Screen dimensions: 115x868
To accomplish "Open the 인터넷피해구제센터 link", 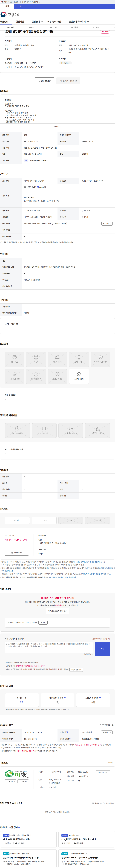I will [30, 666].
